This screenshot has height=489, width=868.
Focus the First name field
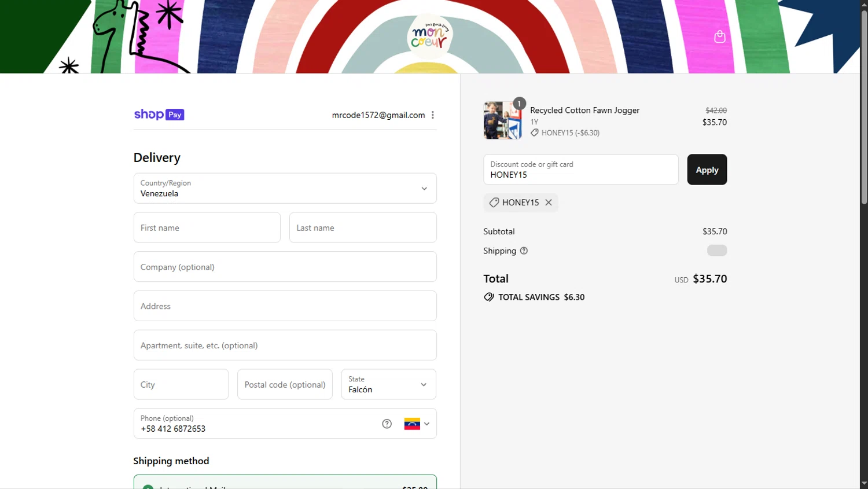[x=207, y=227]
